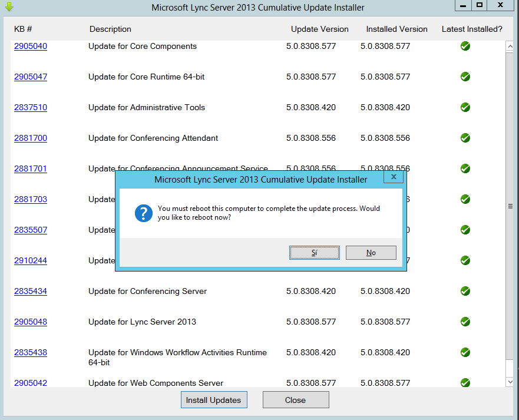Open KB article link 2837510

pyautogui.click(x=31, y=107)
